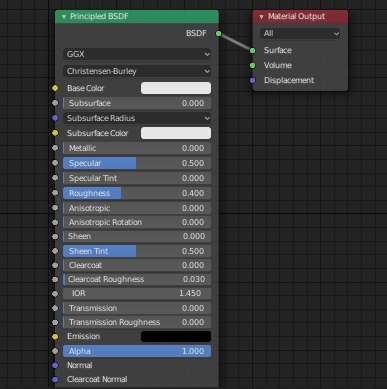The image size is (387, 389).
Task: Click the Specular slider
Action: 137,163
